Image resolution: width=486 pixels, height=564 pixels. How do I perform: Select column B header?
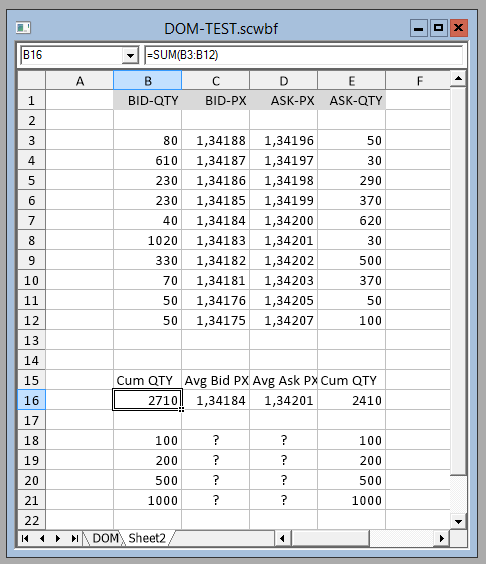click(147, 81)
